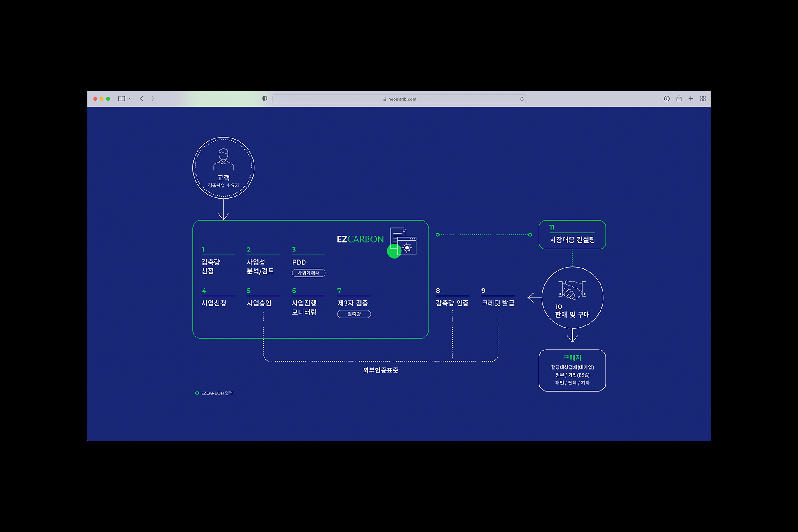Open the privacy shield report icon
The image size is (798, 532).
(x=264, y=99)
